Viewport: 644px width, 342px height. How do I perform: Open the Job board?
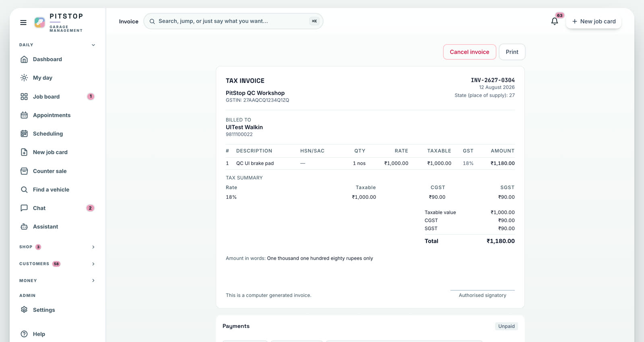[57, 97]
